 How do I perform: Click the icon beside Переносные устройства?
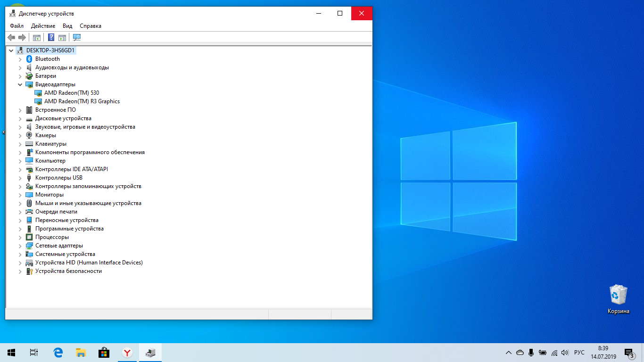(29, 220)
